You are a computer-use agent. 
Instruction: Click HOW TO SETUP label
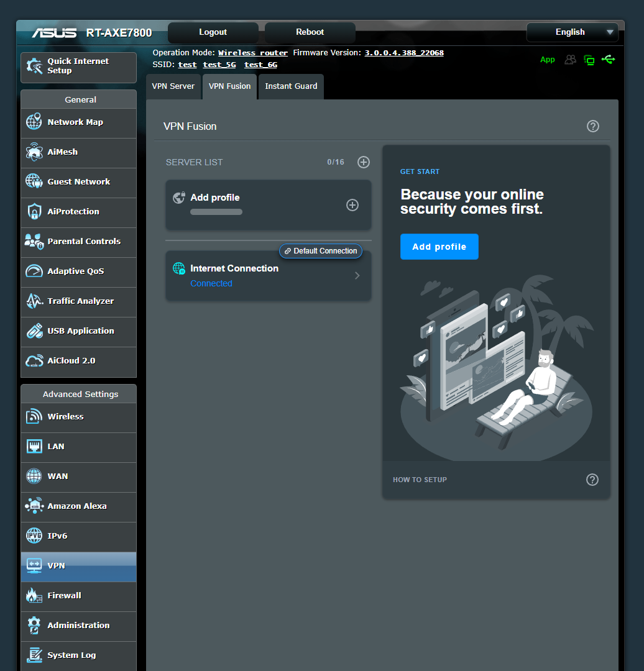coord(420,480)
